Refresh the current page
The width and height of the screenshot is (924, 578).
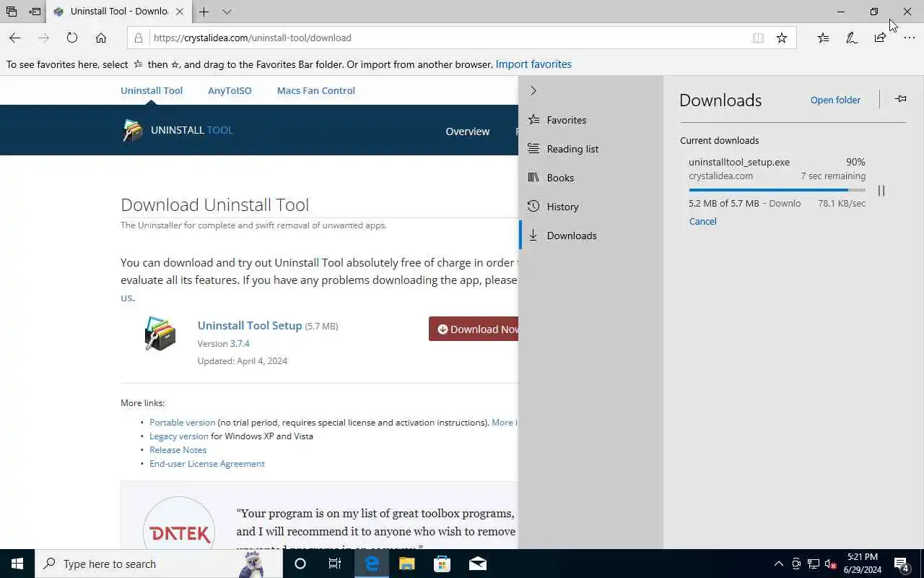point(72,38)
